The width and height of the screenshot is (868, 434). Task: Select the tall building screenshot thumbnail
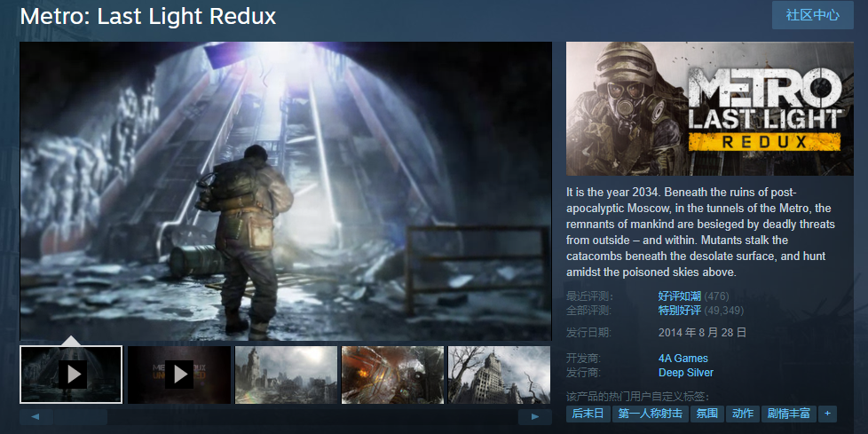click(499, 375)
